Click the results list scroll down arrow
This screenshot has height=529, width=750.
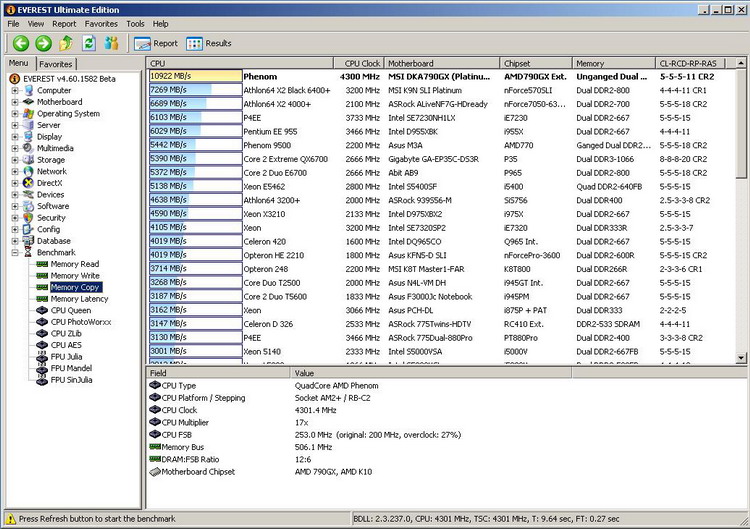tap(741, 357)
